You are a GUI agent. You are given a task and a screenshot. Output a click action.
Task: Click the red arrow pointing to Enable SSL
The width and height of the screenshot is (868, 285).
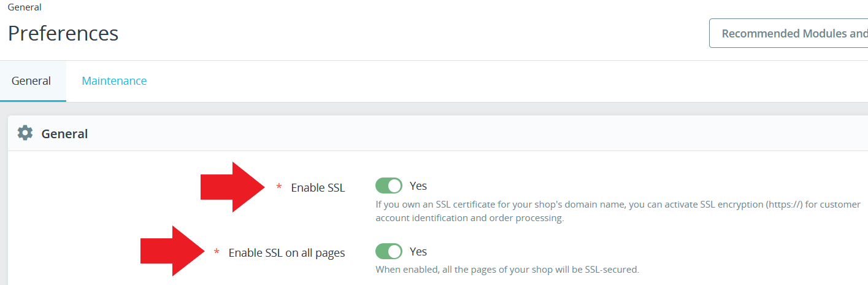[233, 187]
